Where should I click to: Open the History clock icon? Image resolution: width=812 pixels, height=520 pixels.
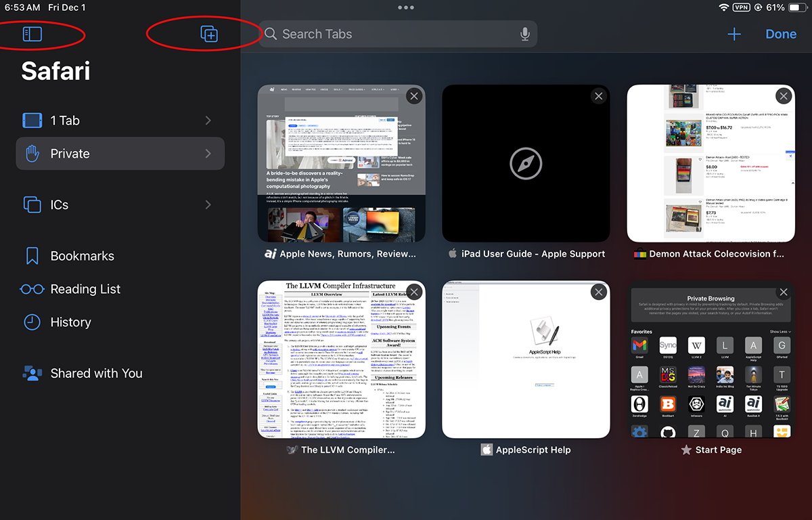pos(32,322)
